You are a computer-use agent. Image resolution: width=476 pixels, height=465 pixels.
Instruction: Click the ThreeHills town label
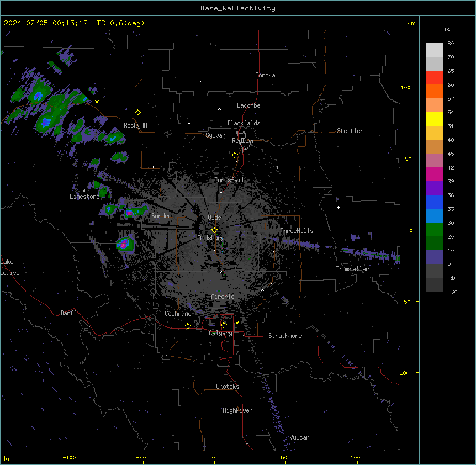(x=297, y=231)
